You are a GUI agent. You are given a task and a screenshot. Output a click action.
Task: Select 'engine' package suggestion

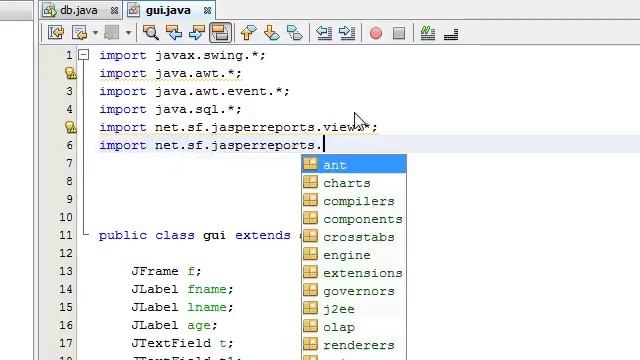(x=354, y=254)
